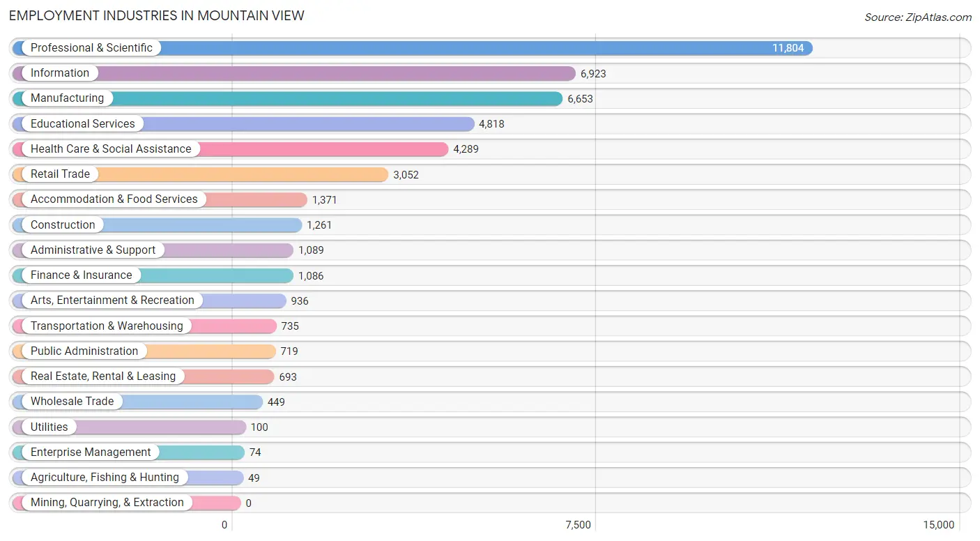Image resolution: width=980 pixels, height=541 pixels.
Task: Click Arts, Entertainment & Recreation label
Action: [113, 300]
